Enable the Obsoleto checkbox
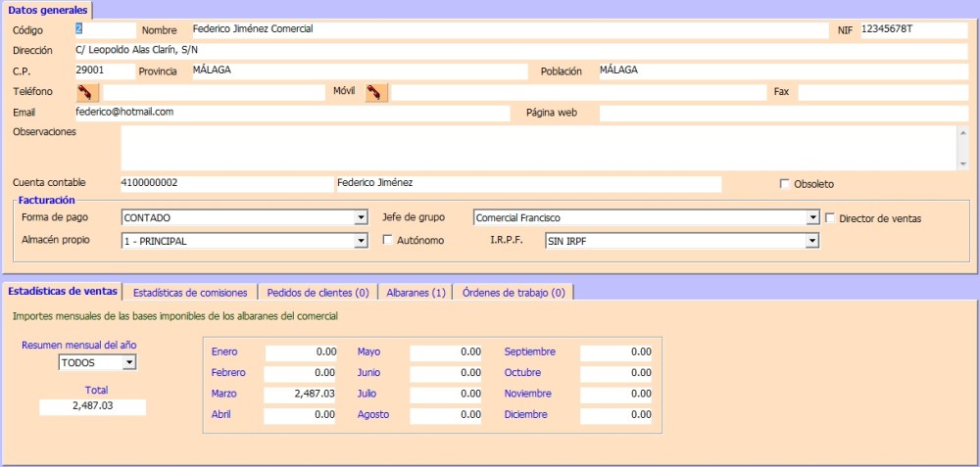 pyautogui.click(x=784, y=184)
